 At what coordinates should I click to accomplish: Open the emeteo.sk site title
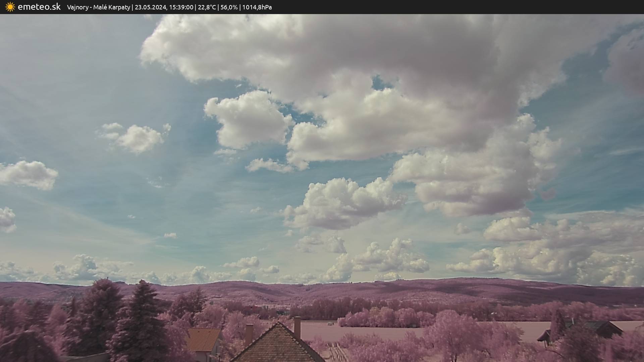tap(39, 7)
